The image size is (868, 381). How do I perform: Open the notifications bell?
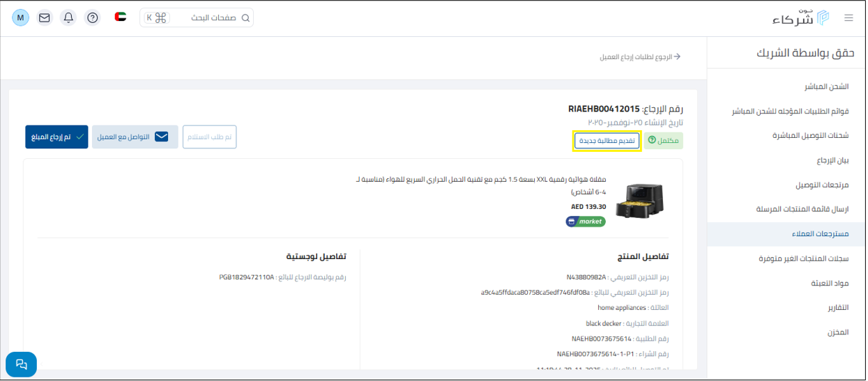[x=68, y=18]
